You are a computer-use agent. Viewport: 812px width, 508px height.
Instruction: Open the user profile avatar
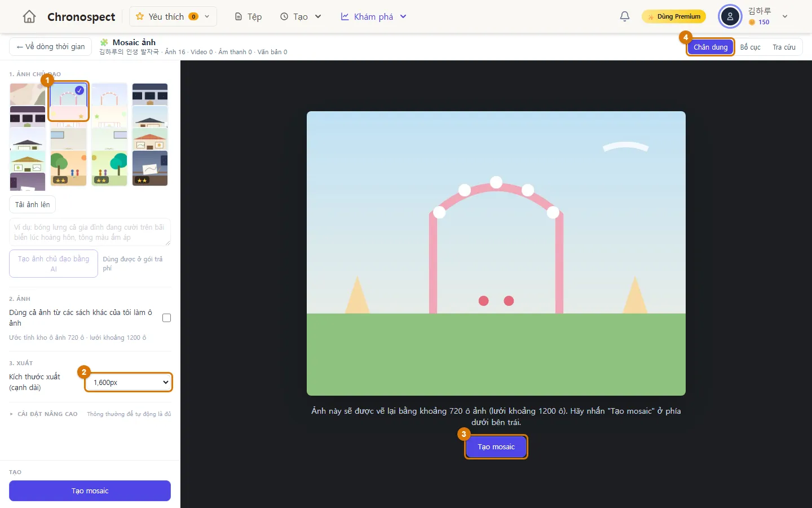(730, 17)
